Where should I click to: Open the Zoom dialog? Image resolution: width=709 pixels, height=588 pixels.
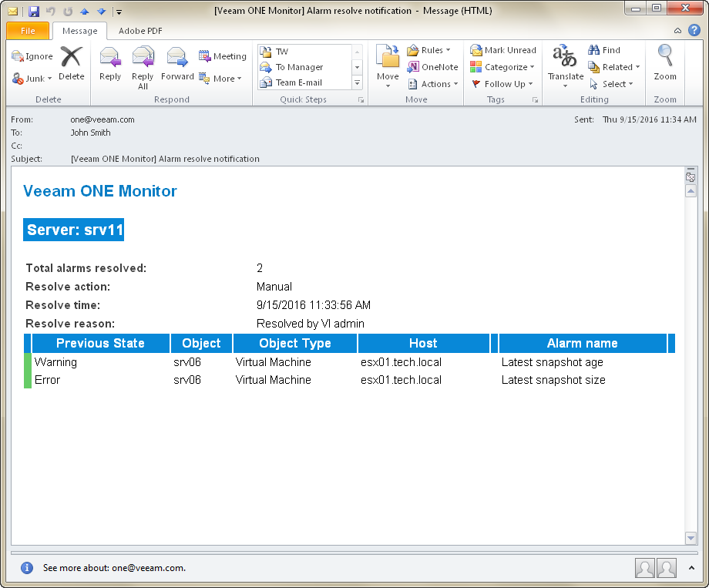pyautogui.click(x=665, y=63)
